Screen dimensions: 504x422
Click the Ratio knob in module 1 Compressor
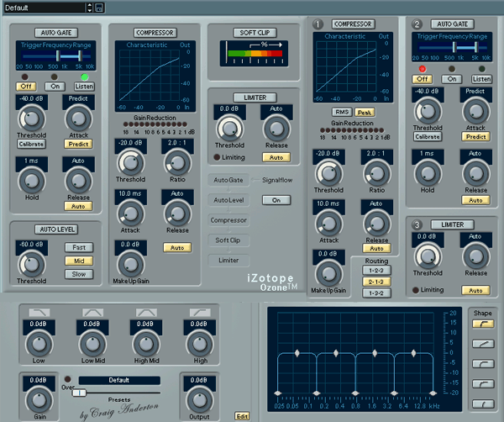[376, 174]
